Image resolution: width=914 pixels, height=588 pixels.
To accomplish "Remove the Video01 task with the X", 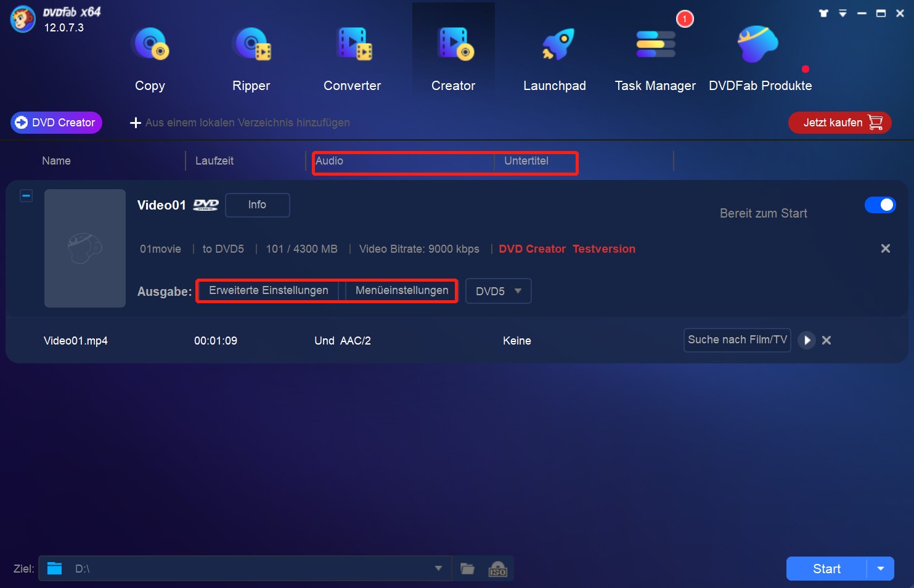I will click(886, 248).
